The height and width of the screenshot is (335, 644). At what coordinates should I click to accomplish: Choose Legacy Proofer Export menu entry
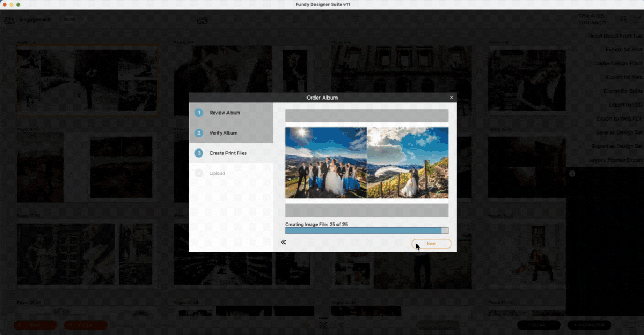(x=615, y=160)
